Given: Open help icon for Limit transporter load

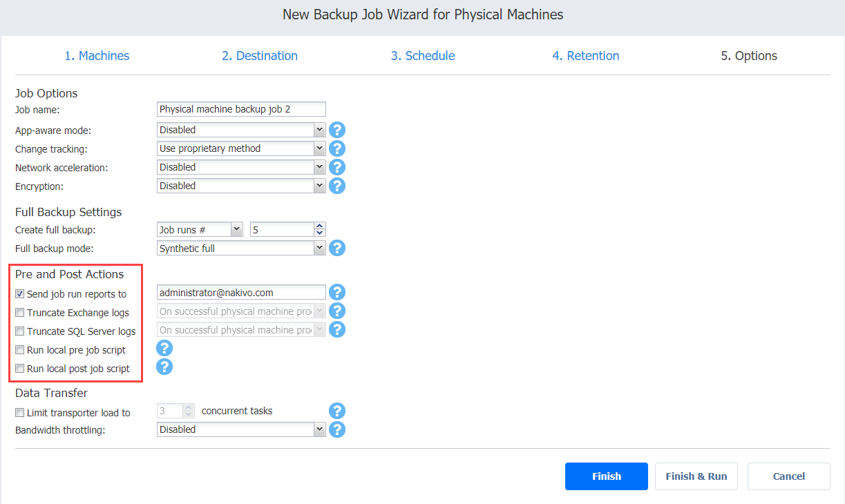Looking at the screenshot, I should coord(336,411).
